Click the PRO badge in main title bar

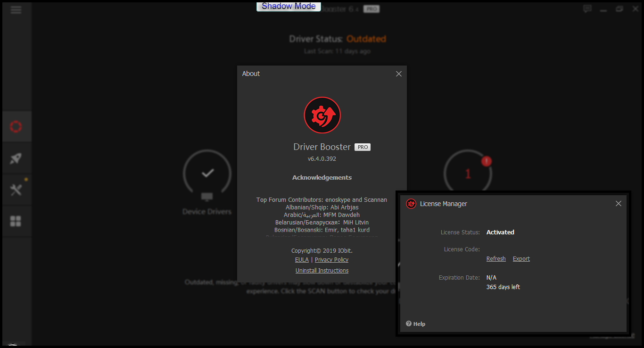pyautogui.click(x=372, y=8)
